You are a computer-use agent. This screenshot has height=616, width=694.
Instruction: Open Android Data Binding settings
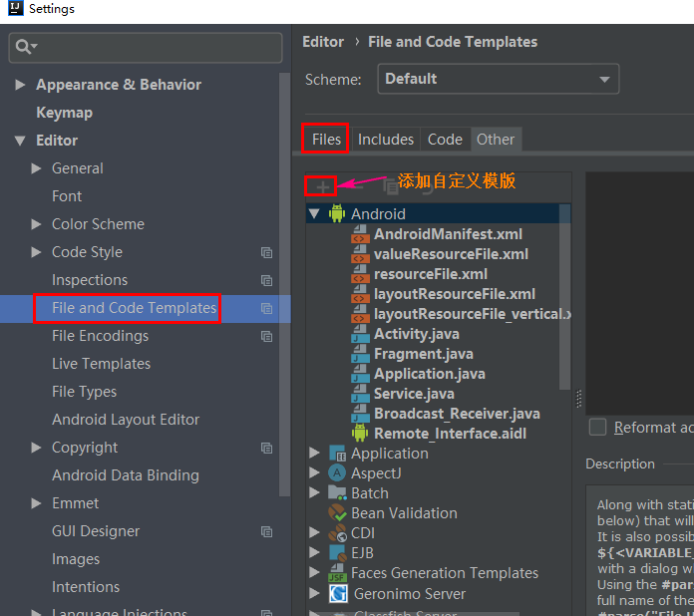pos(126,475)
